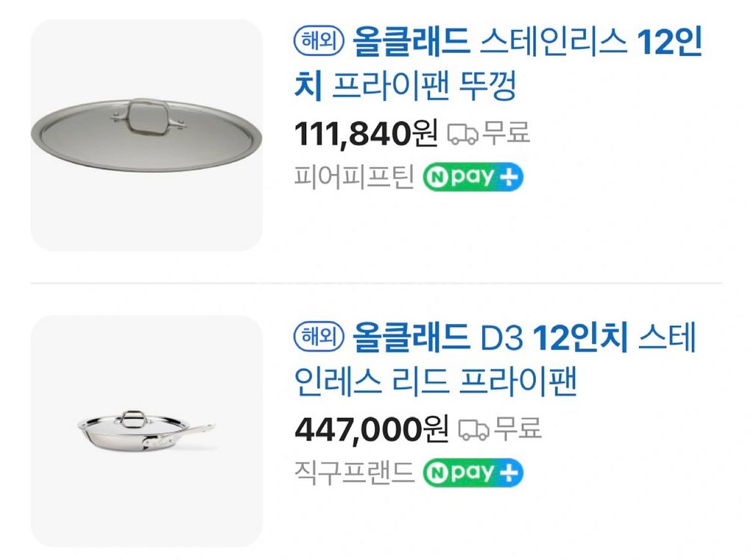Click the 해외 badge on the lid listing
The width and height of the screenshot is (754, 560).
click(x=319, y=42)
